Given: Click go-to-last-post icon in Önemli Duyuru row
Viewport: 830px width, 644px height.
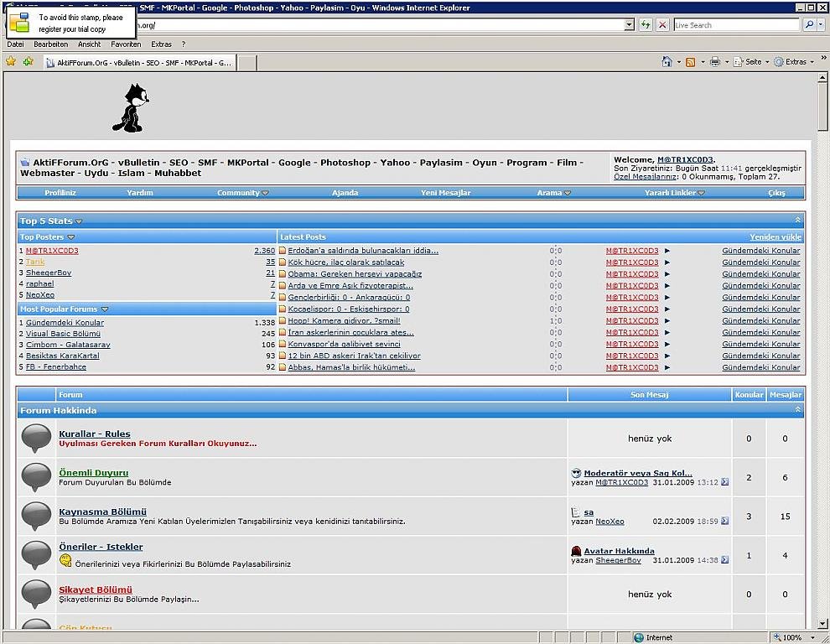Looking at the screenshot, I should pos(724,482).
